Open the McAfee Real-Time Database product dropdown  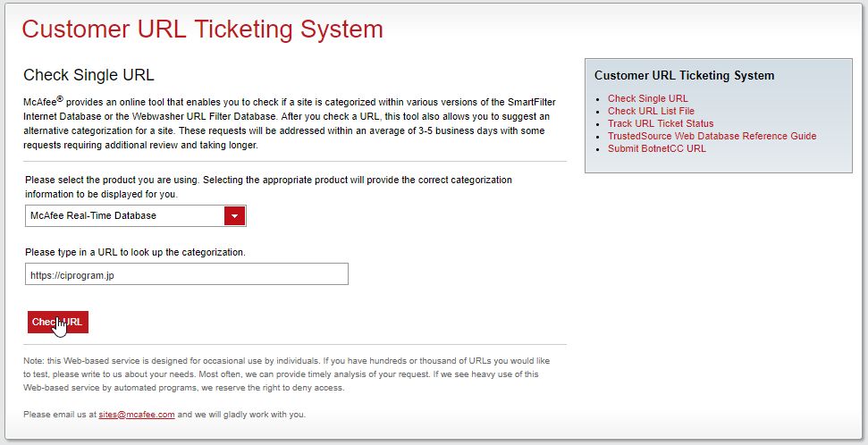pos(136,216)
